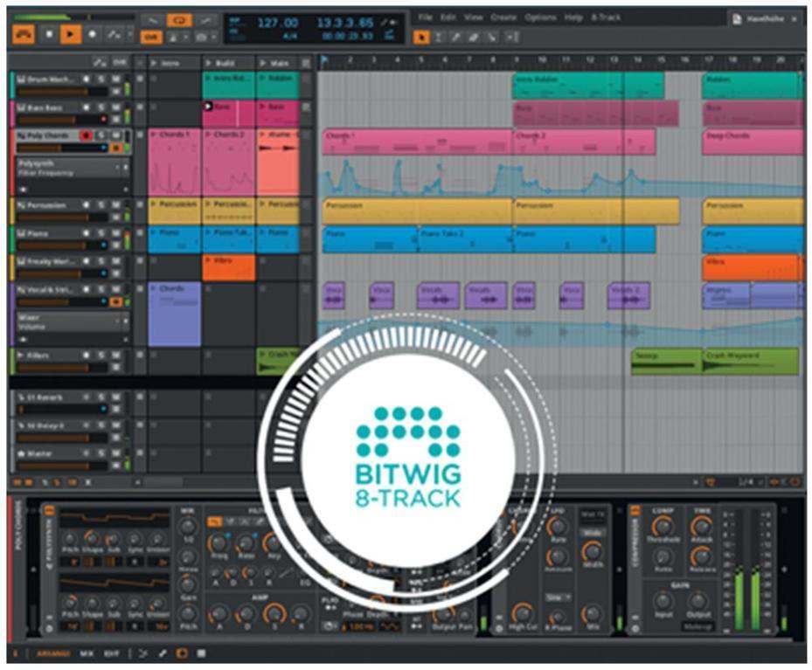Open the Polysynth Filter Frequency automation chooser
This screenshot has width=812, height=670.
pyautogui.click(x=73, y=168)
